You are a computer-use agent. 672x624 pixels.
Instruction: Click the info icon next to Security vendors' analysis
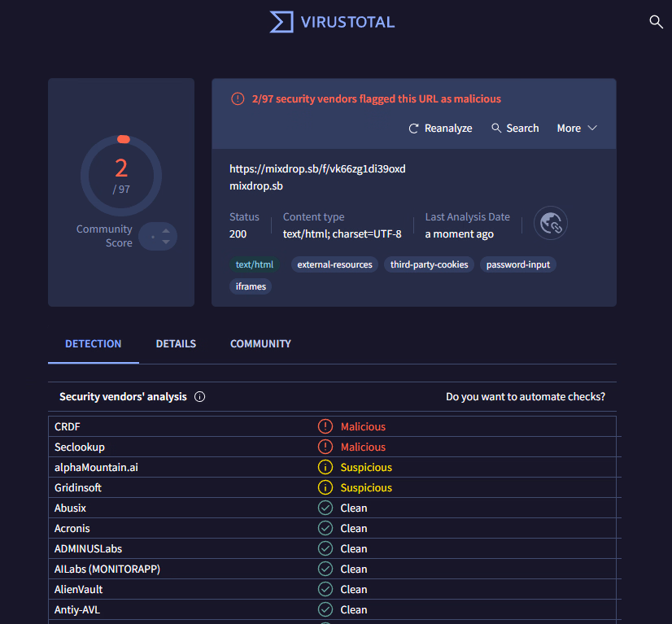(199, 397)
